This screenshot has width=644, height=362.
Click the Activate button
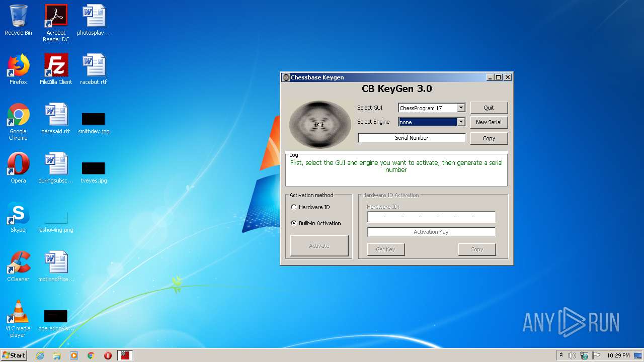pyautogui.click(x=319, y=246)
